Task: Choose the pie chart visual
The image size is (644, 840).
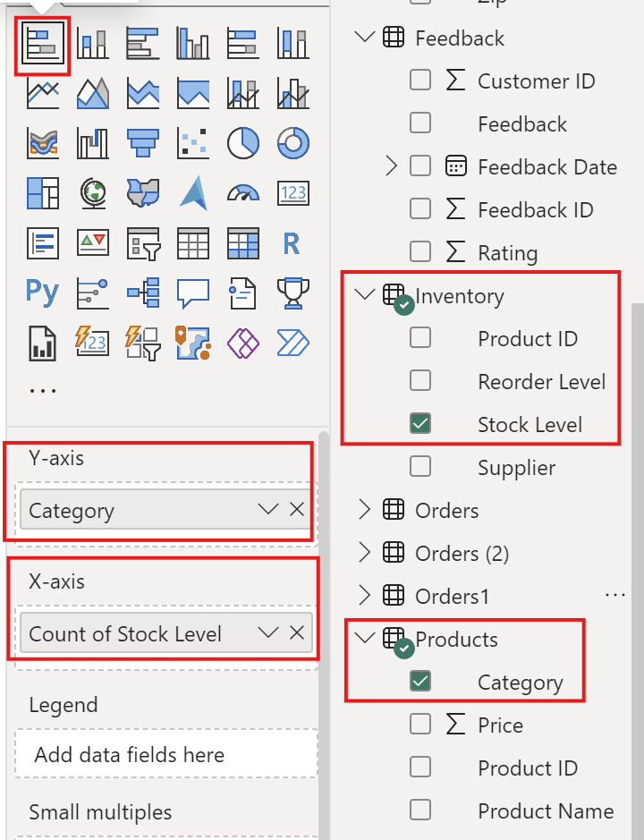Action: click(242, 142)
